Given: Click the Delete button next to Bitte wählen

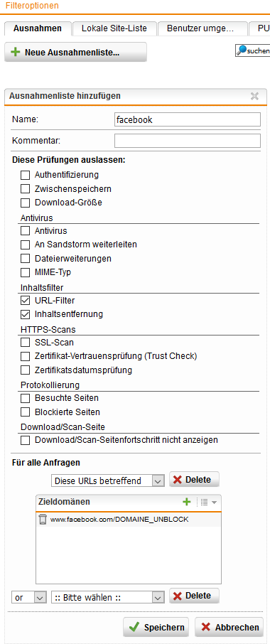Looking at the screenshot, I should click(x=194, y=596).
